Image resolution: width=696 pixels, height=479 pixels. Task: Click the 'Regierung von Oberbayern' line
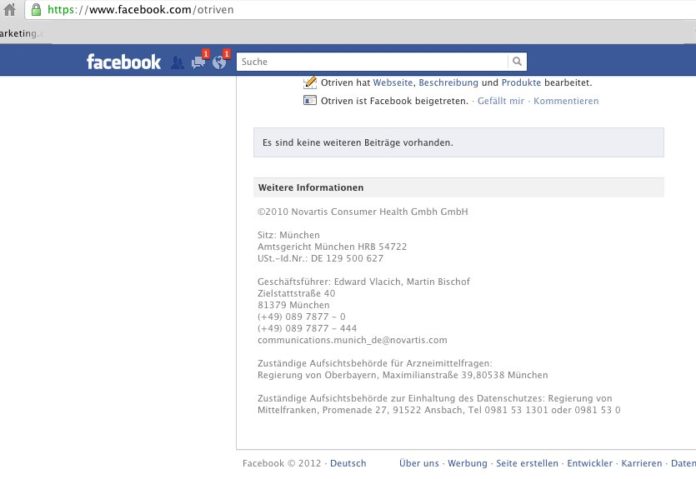(403, 375)
